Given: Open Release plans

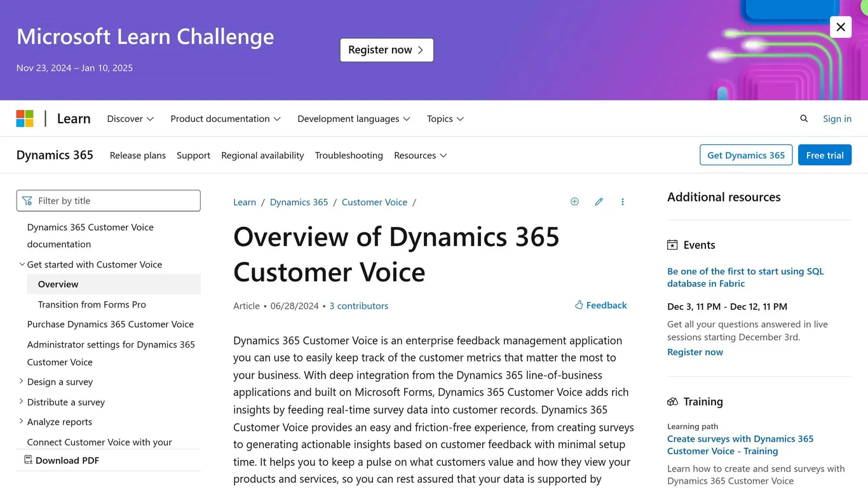Looking at the screenshot, I should pyautogui.click(x=138, y=155).
